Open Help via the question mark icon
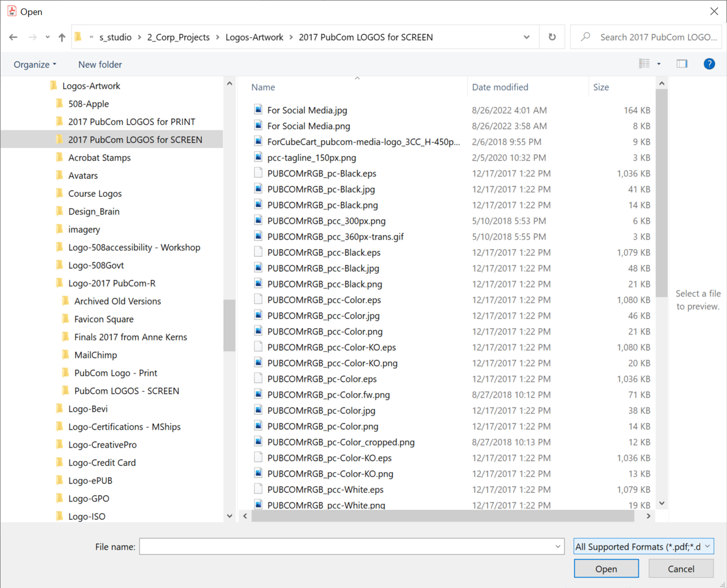The width and height of the screenshot is (727, 588). tap(709, 64)
